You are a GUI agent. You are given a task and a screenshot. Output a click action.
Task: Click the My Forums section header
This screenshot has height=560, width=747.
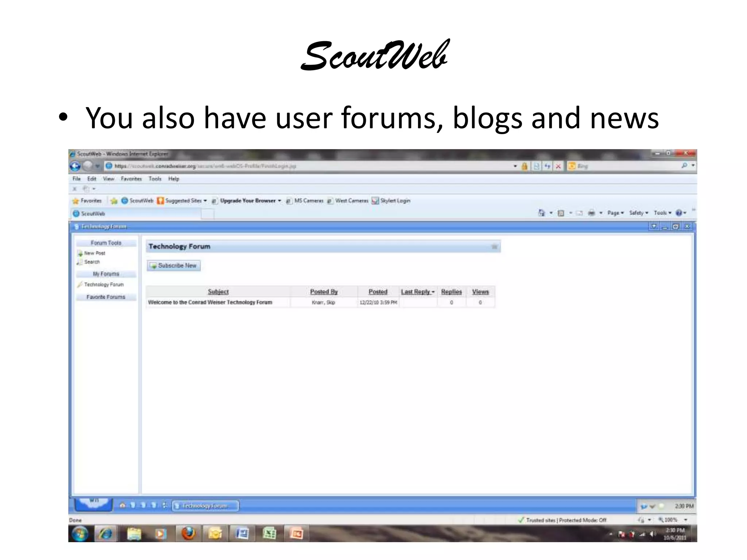pyautogui.click(x=106, y=274)
